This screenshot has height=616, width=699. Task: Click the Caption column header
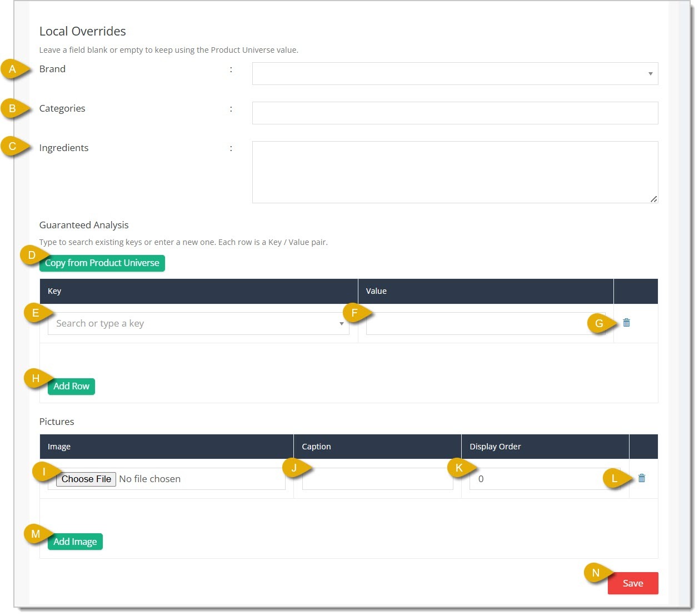[x=377, y=447]
